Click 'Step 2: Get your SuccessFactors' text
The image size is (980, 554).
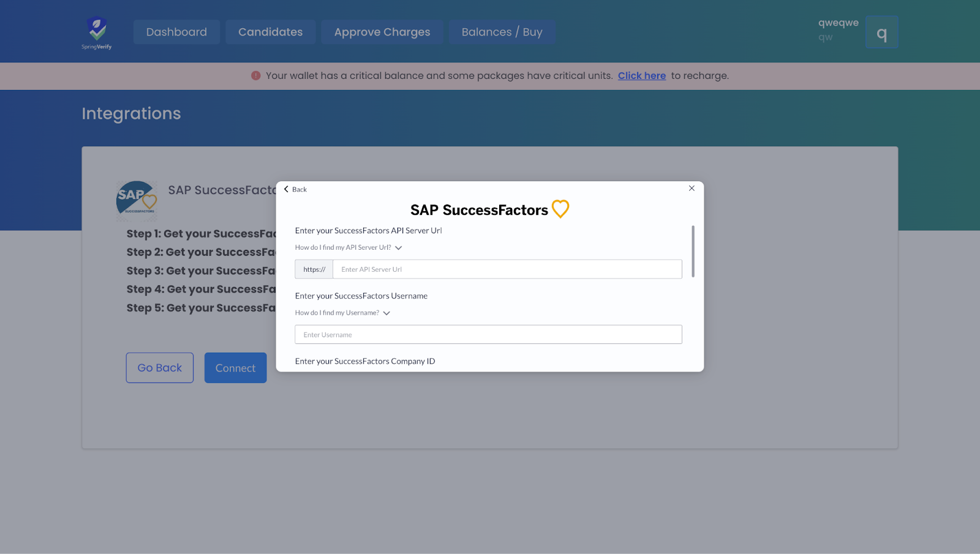[x=202, y=252]
